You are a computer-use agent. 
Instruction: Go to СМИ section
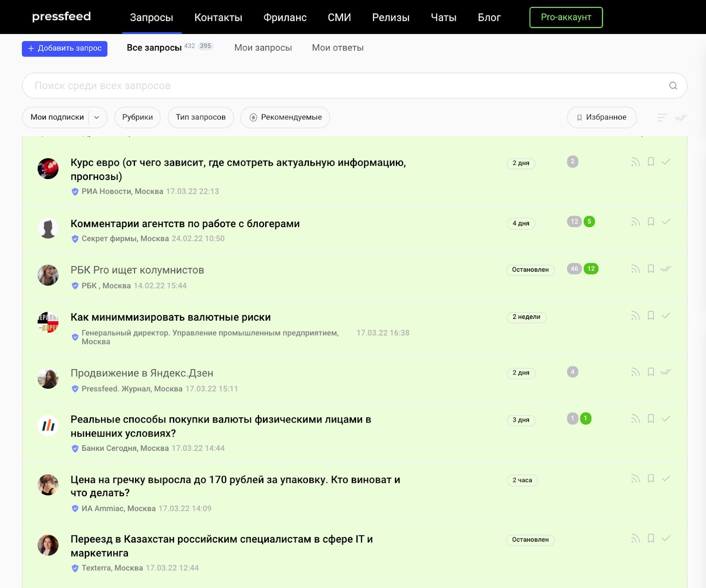[x=339, y=18]
